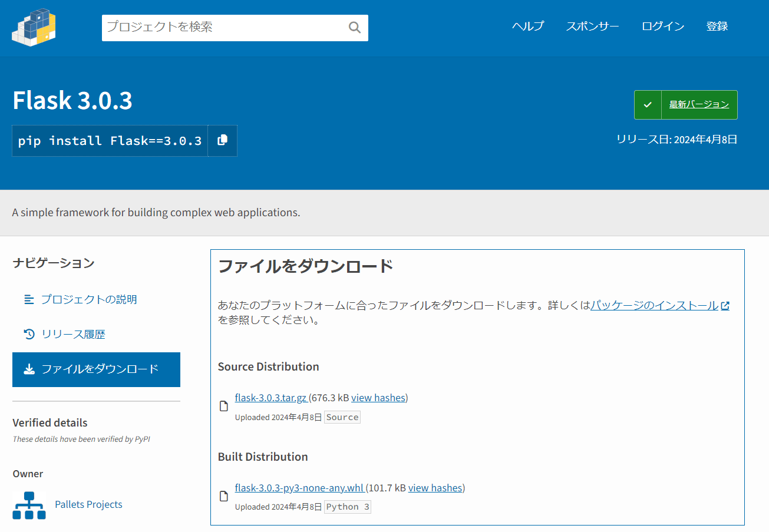Go to ログイン

663,27
